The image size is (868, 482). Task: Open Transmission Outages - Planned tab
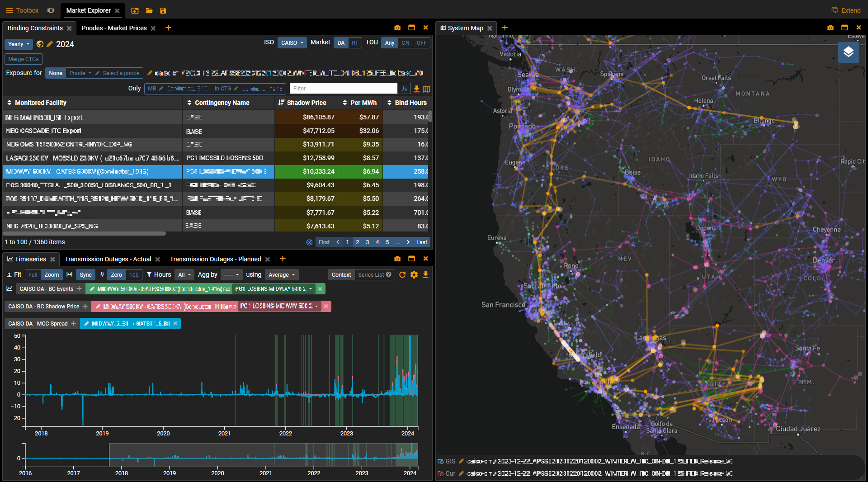pyautogui.click(x=215, y=259)
